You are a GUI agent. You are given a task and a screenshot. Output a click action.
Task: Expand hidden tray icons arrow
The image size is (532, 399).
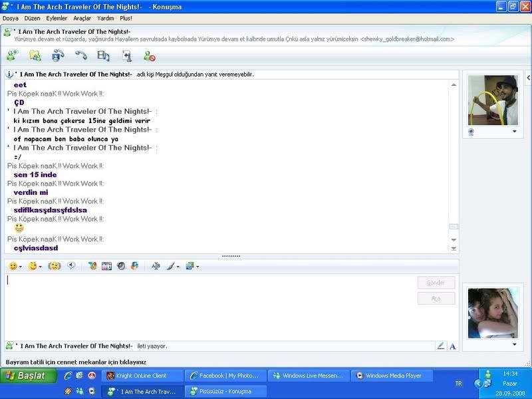[478, 384]
